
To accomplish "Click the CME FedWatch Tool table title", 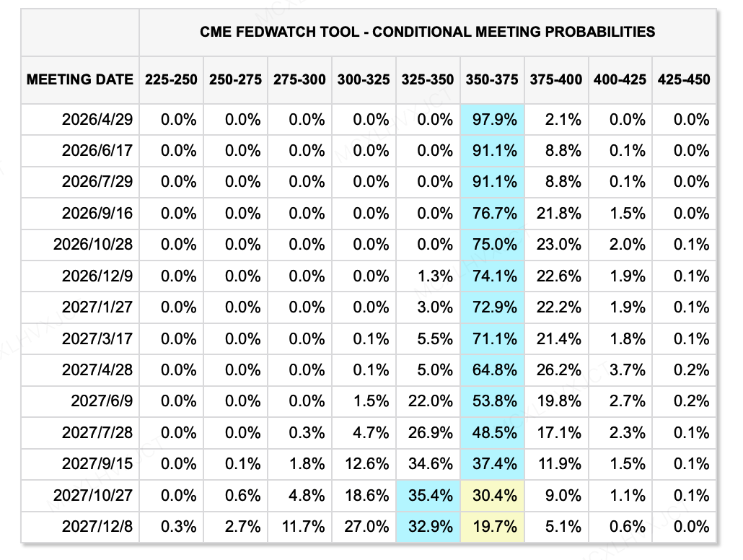I will coord(428,32).
